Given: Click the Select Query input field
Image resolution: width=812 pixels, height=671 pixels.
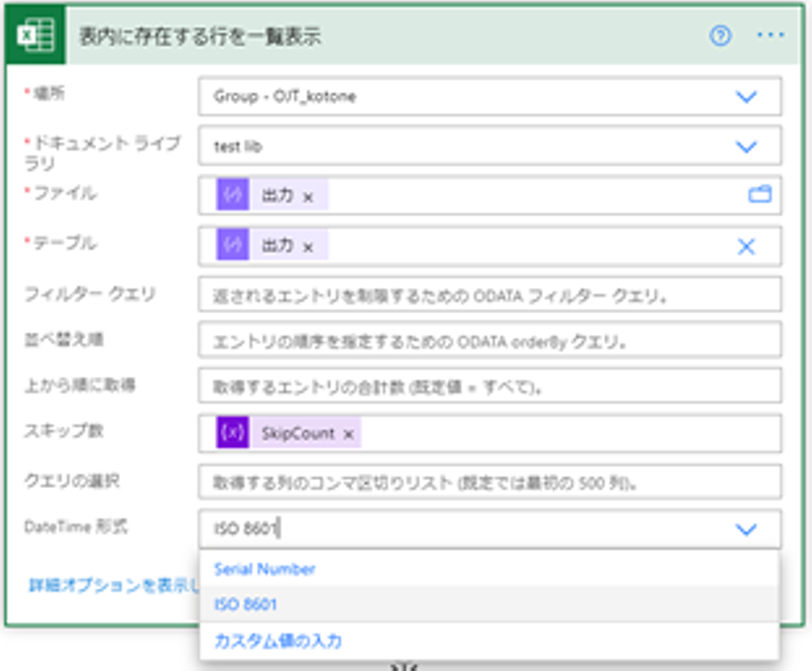Looking at the screenshot, I should point(489,482).
